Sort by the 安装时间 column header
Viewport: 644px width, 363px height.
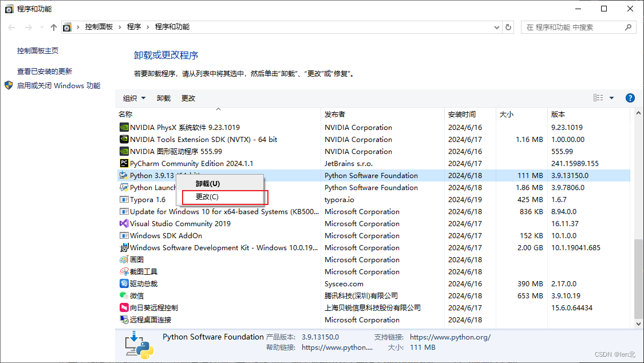(471, 114)
